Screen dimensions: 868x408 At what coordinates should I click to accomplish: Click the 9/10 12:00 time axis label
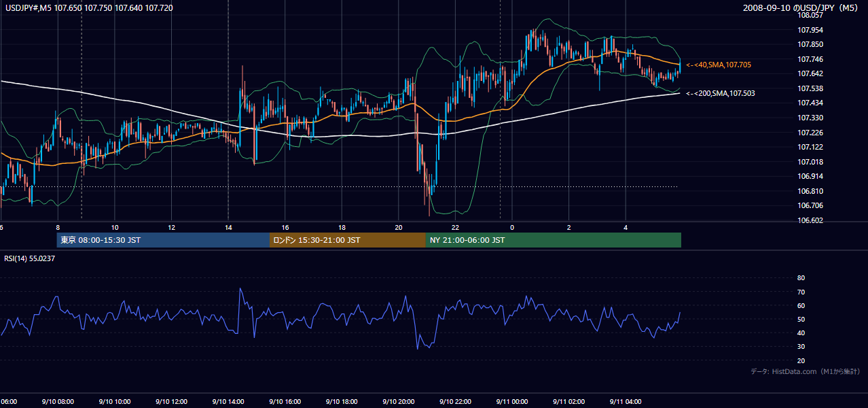point(170,402)
